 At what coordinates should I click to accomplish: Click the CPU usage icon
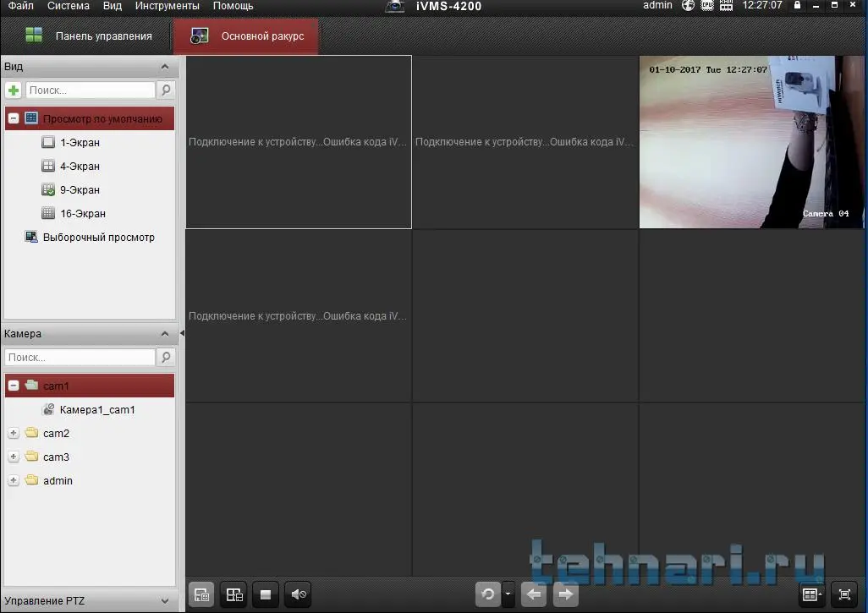(x=707, y=6)
